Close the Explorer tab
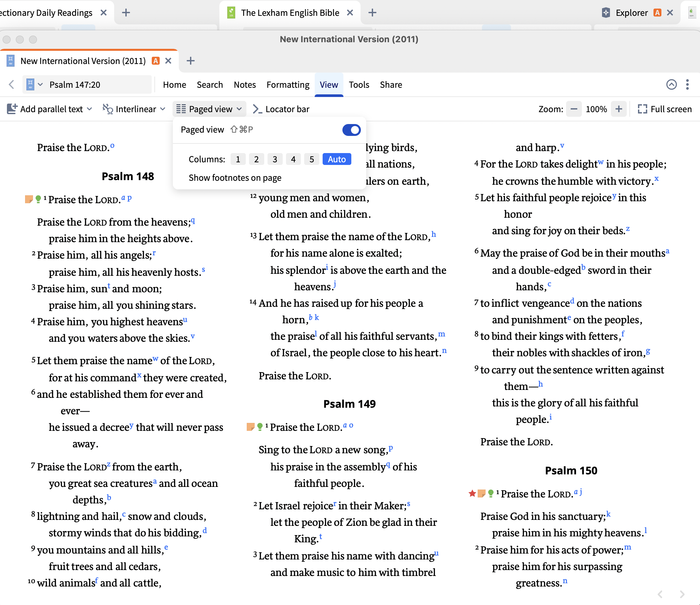The width and height of the screenshot is (700, 605). [x=670, y=13]
